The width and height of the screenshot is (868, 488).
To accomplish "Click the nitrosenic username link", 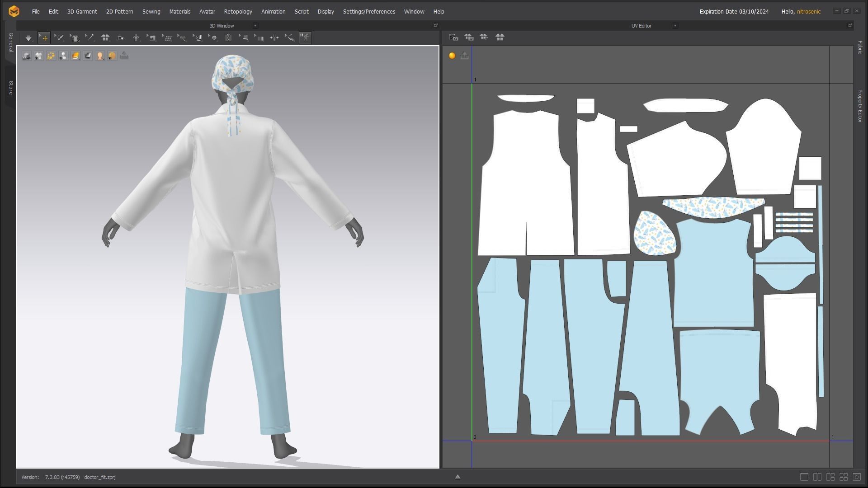I will click(x=809, y=12).
